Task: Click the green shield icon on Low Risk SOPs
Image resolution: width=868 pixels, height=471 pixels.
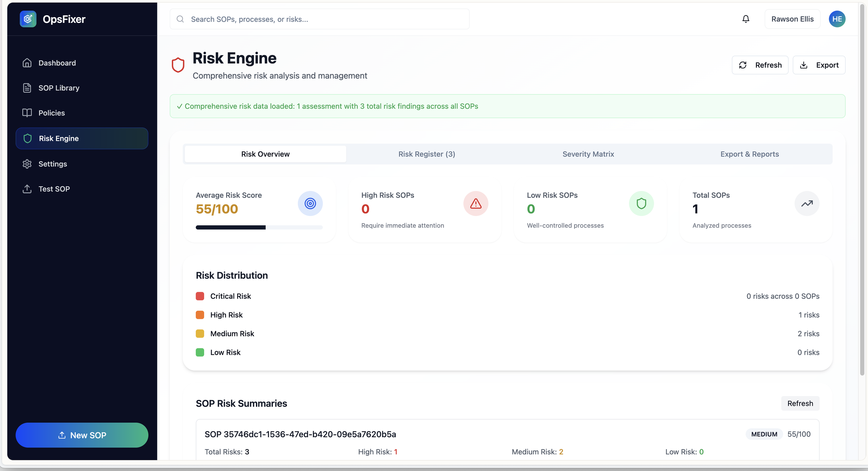Action: click(x=641, y=203)
